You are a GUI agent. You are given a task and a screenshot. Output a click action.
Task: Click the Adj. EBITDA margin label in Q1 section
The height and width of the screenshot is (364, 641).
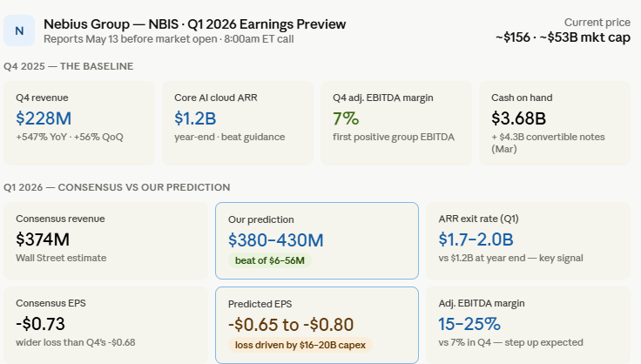click(482, 303)
